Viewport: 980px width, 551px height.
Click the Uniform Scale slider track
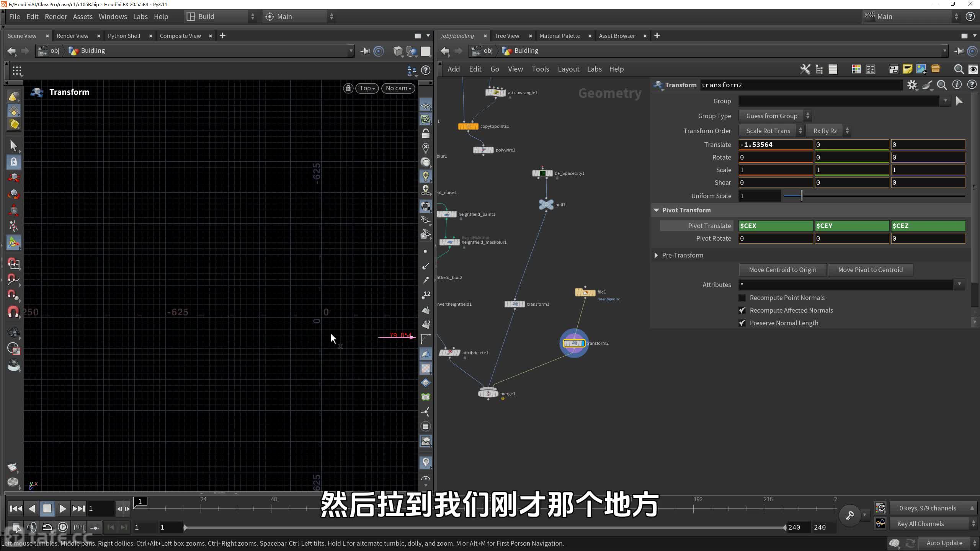(x=880, y=196)
